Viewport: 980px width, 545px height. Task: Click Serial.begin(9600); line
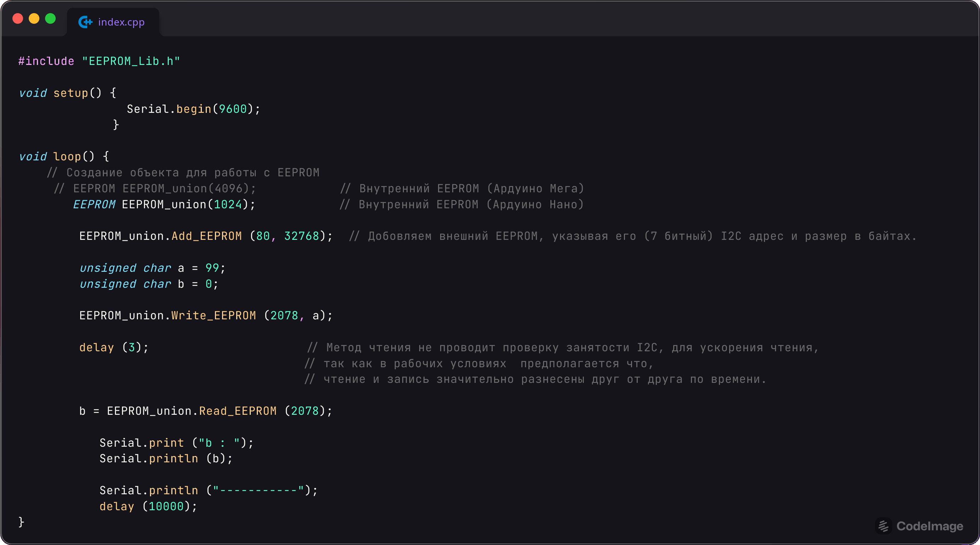pyautogui.click(x=193, y=109)
